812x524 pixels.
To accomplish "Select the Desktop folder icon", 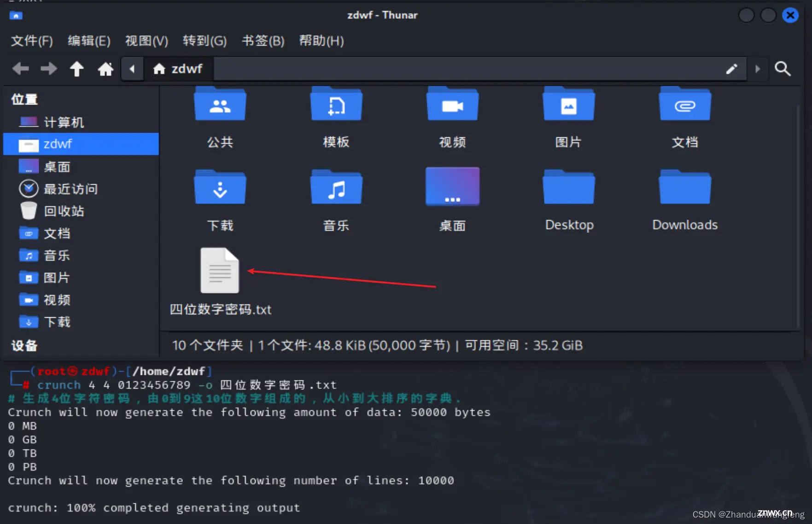I will click(569, 187).
